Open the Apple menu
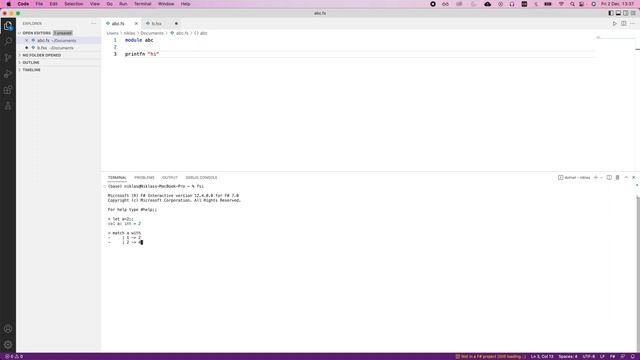This screenshot has width=640, height=360. click(x=9, y=4)
